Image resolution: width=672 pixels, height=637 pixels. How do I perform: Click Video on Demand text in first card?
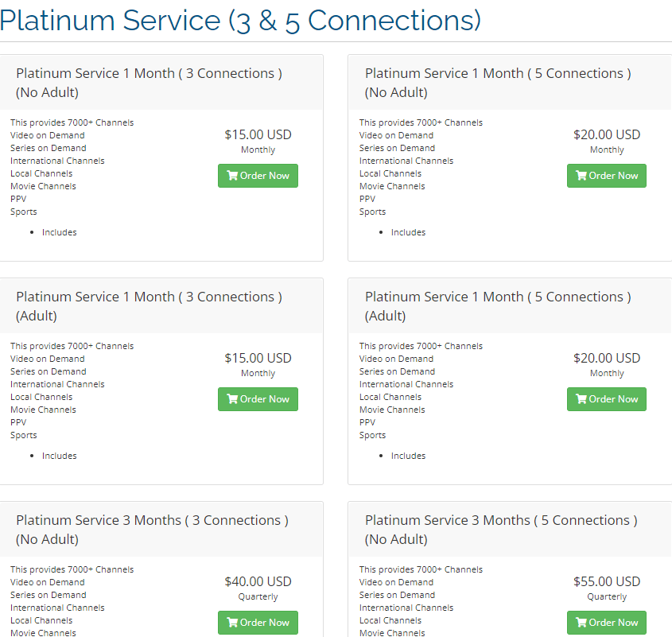(x=48, y=135)
